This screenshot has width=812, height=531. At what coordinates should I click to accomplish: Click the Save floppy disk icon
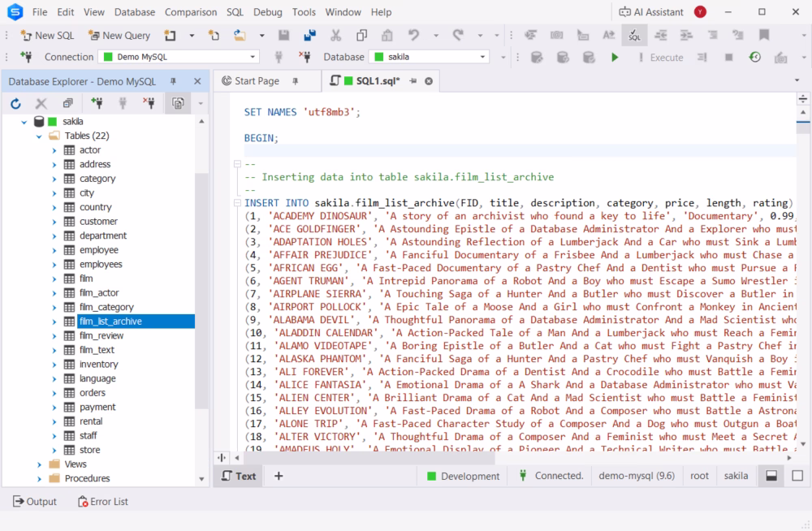tap(283, 35)
